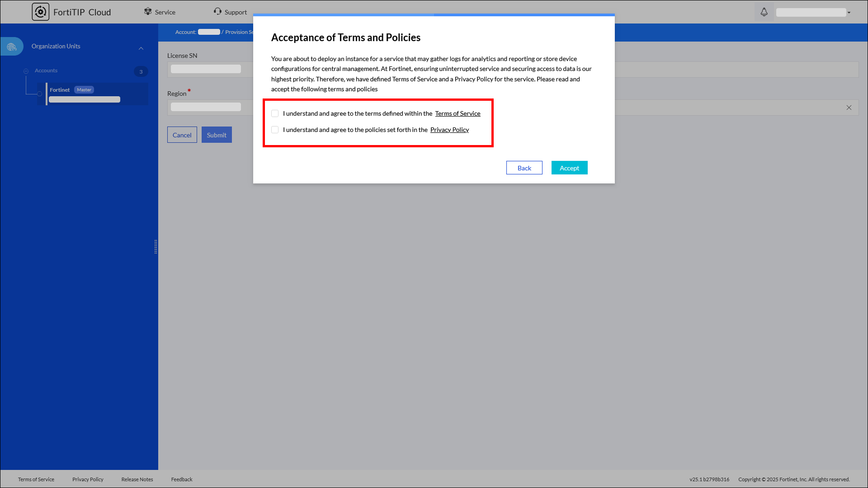Open the Service menu
868x488 pixels.
(x=165, y=12)
